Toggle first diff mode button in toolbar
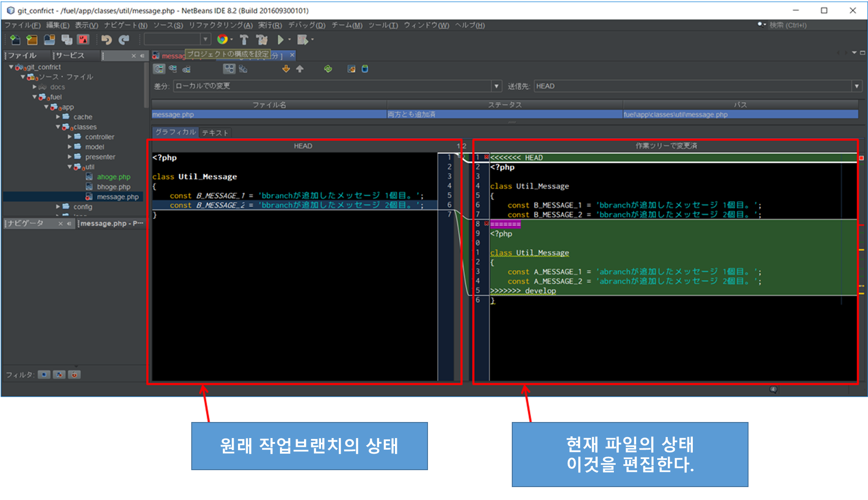 pyautogui.click(x=159, y=69)
